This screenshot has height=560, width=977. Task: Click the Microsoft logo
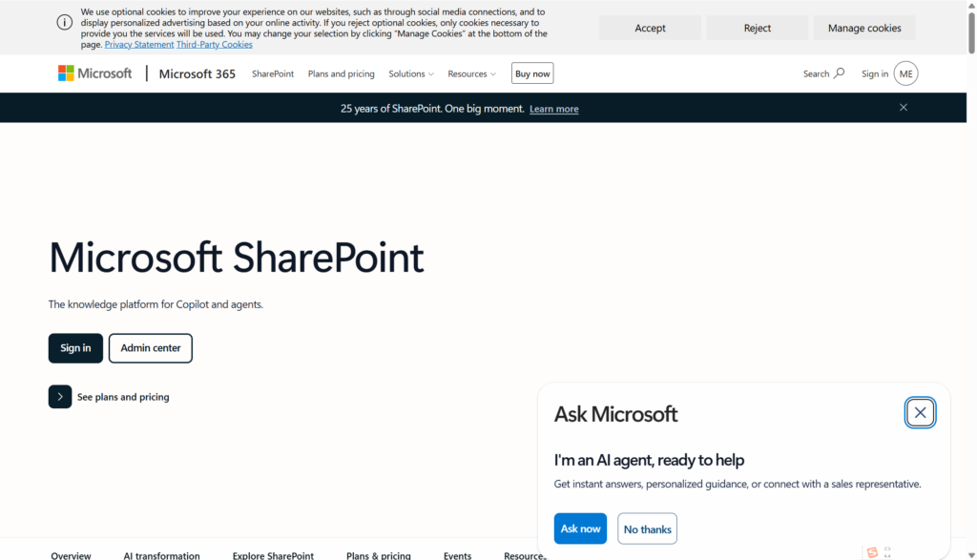pyautogui.click(x=94, y=73)
